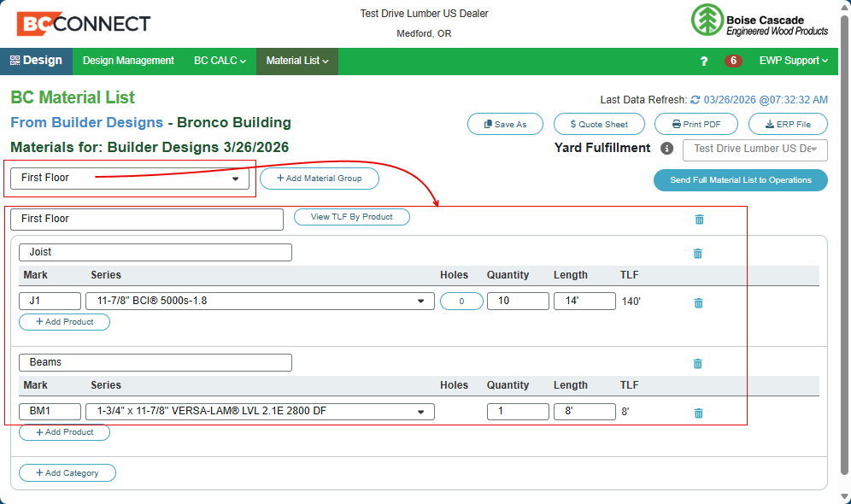This screenshot has height=504, width=851.
Task: Go to Design Management
Action: pyautogui.click(x=128, y=61)
